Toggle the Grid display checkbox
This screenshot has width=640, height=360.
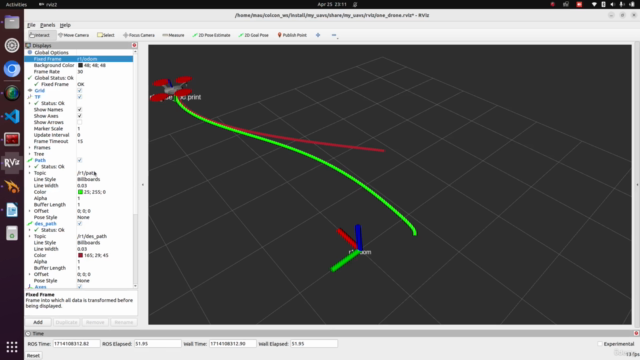pos(80,90)
